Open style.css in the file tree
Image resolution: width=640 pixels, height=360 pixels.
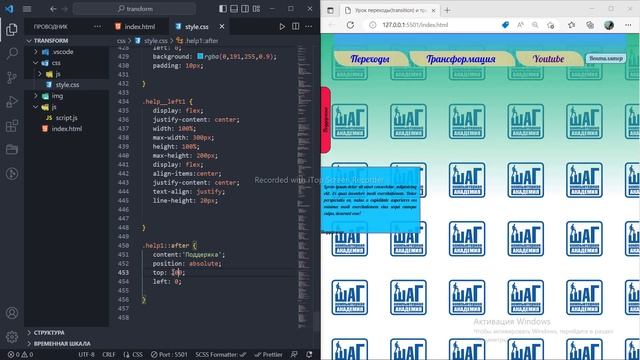click(x=67, y=85)
